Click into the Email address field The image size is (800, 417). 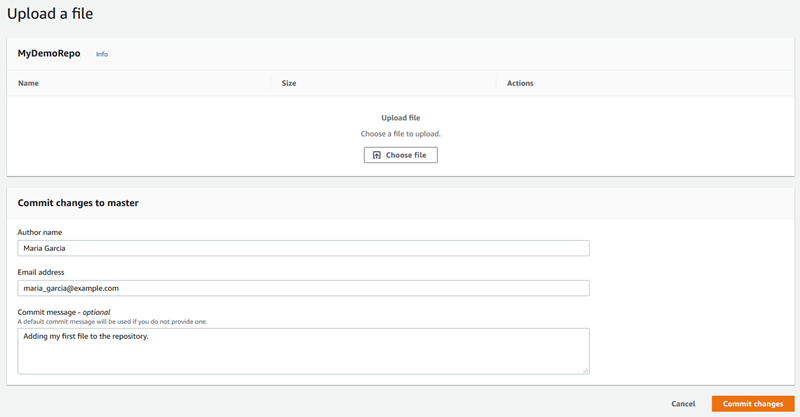[x=303, y=288]
